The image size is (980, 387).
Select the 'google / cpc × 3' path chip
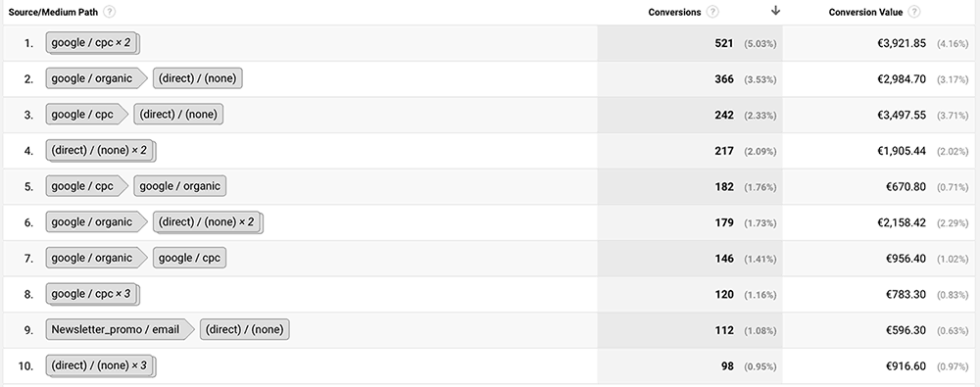tap(92, 294)
